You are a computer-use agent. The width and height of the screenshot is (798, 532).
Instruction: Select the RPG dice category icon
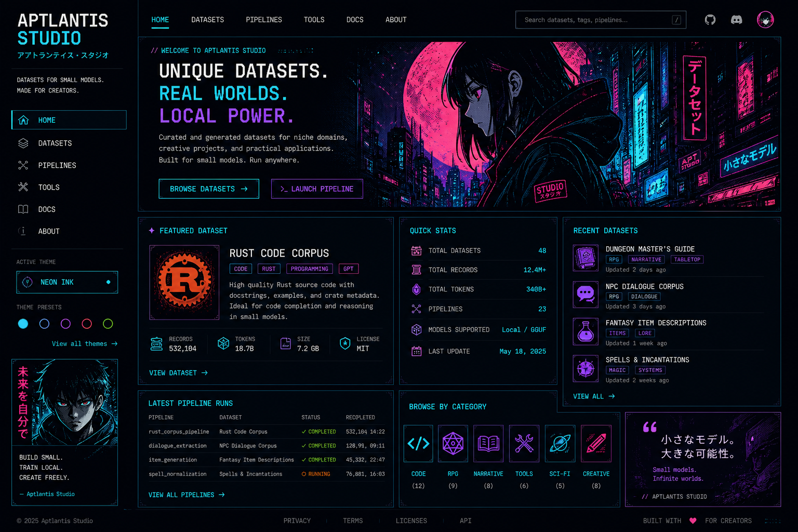(453, 443)
